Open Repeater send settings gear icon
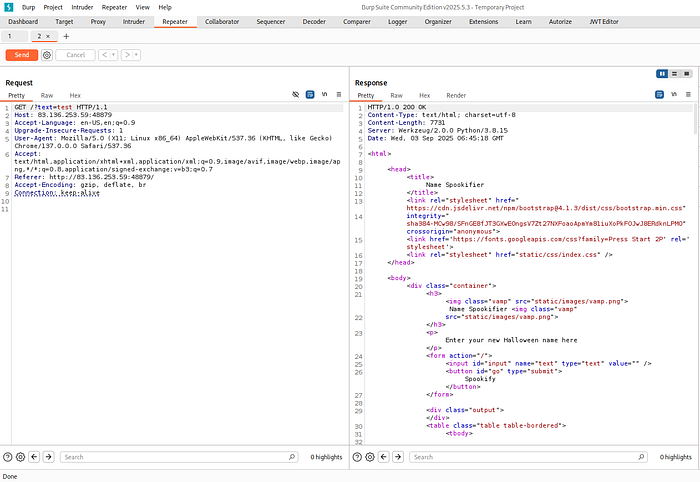This screenshot has height=482, width=700. [47, 55]
